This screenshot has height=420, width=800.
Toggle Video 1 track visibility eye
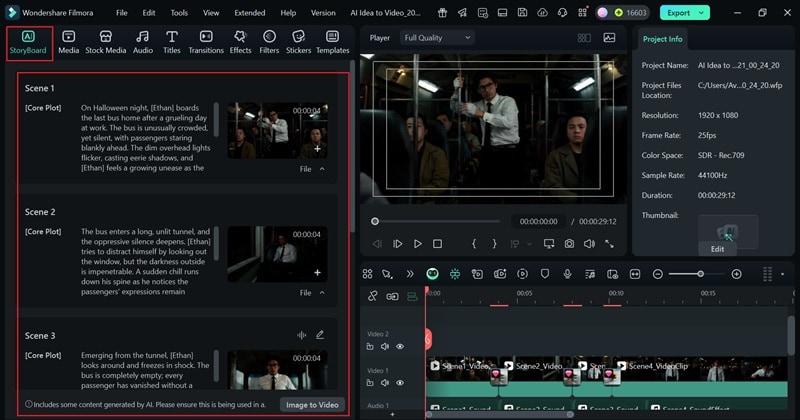point(400,383)
